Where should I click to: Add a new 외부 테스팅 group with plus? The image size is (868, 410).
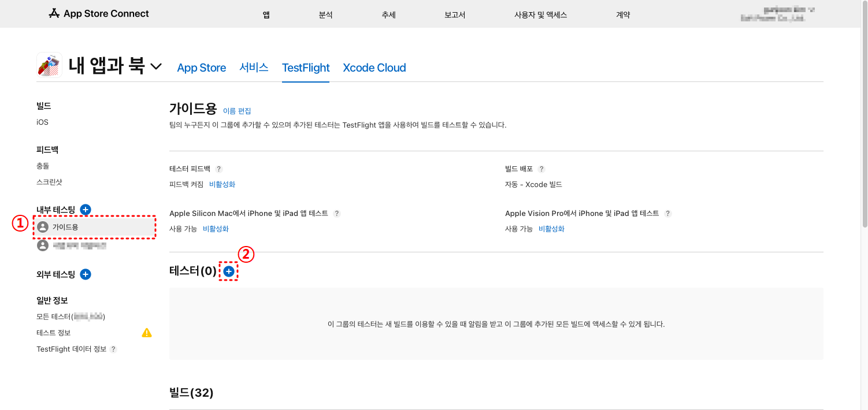point(86,274)
